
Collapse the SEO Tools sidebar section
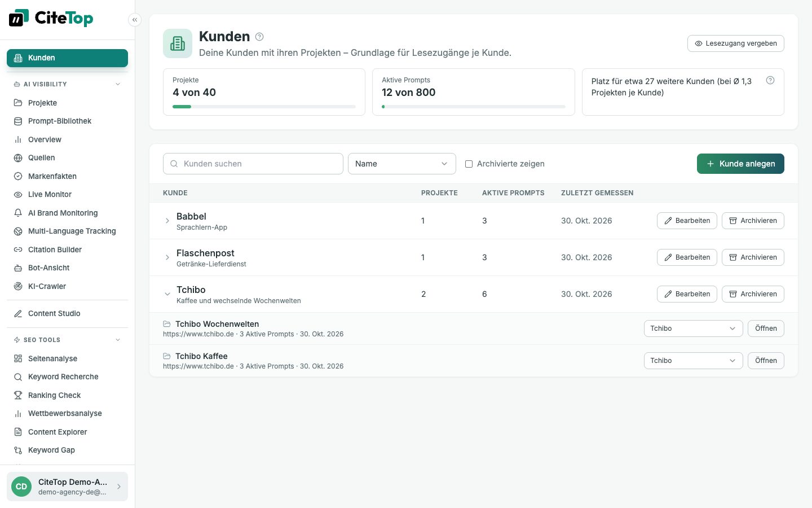[x=118, y=340]
